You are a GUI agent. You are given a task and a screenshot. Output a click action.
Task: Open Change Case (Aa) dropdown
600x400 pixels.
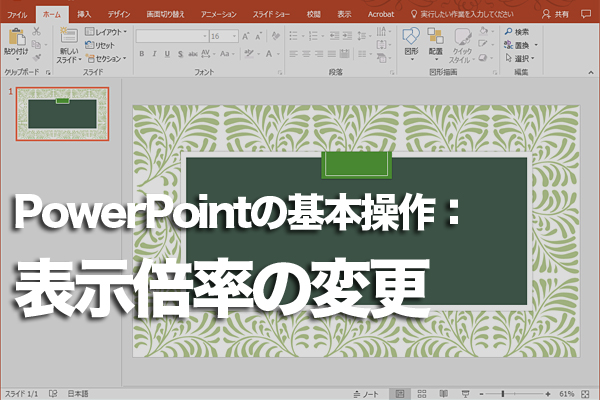point(227,54)
